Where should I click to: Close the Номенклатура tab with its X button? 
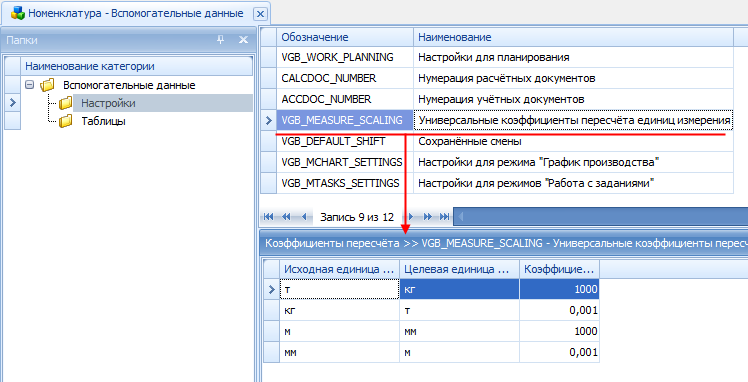pyautogui.click(x=260, y=14)
